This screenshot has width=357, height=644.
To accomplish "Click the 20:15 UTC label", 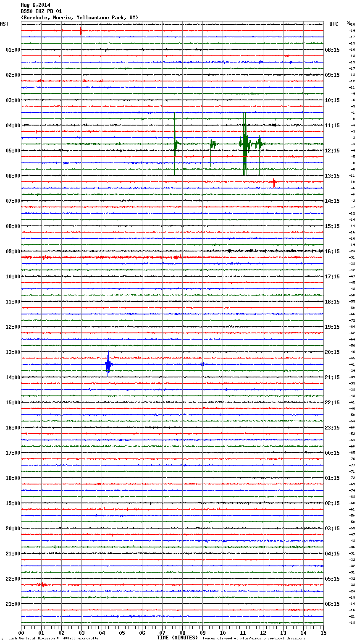I will tap(332, 352).
